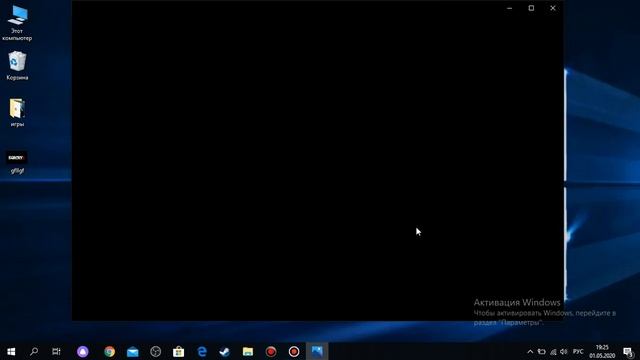The width and height of the screenshot is (640, 360).
Task: Select the 'Корзина' recycle bin icon
Action: [17, 66]
